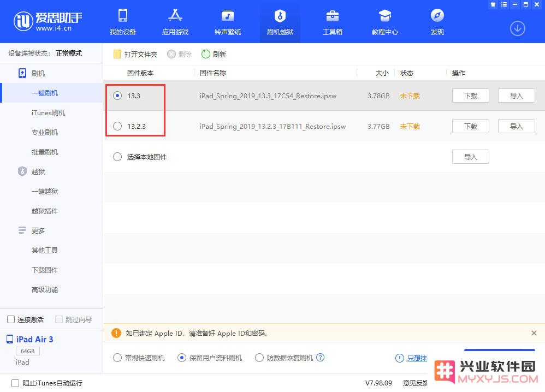Download the 13.2.3 firmware

tap(471, 126)
